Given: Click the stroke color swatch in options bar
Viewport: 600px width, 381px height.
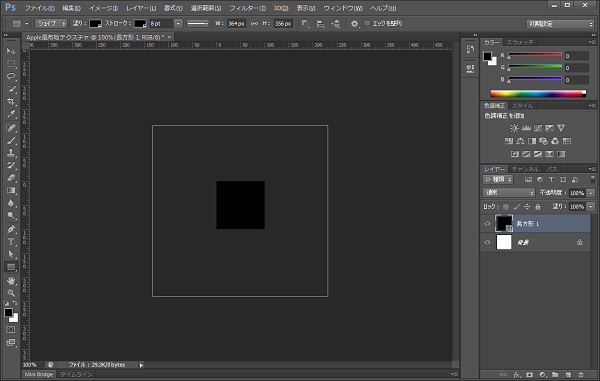Looking at the screenshot, I should [x=140, y=24].
